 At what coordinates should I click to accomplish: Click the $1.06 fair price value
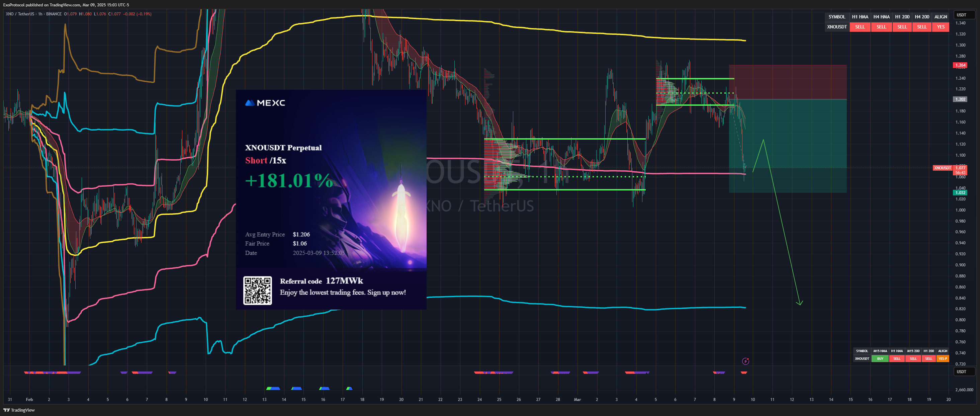coord(300,244)
